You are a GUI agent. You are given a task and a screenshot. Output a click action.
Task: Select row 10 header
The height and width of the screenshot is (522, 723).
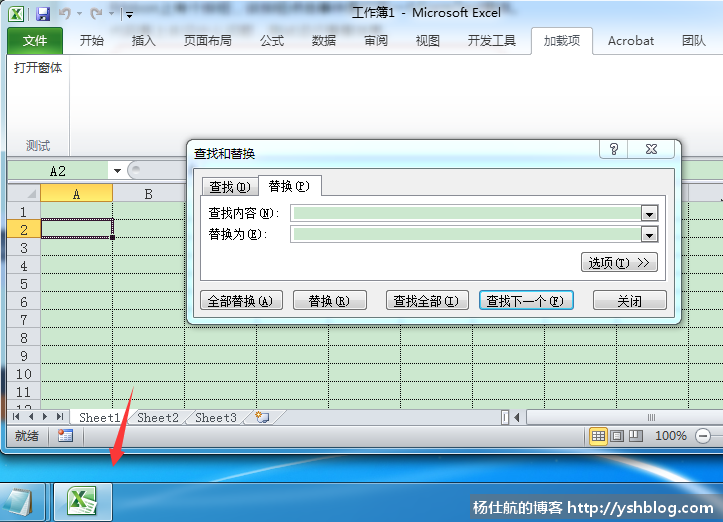coord(24,374)
